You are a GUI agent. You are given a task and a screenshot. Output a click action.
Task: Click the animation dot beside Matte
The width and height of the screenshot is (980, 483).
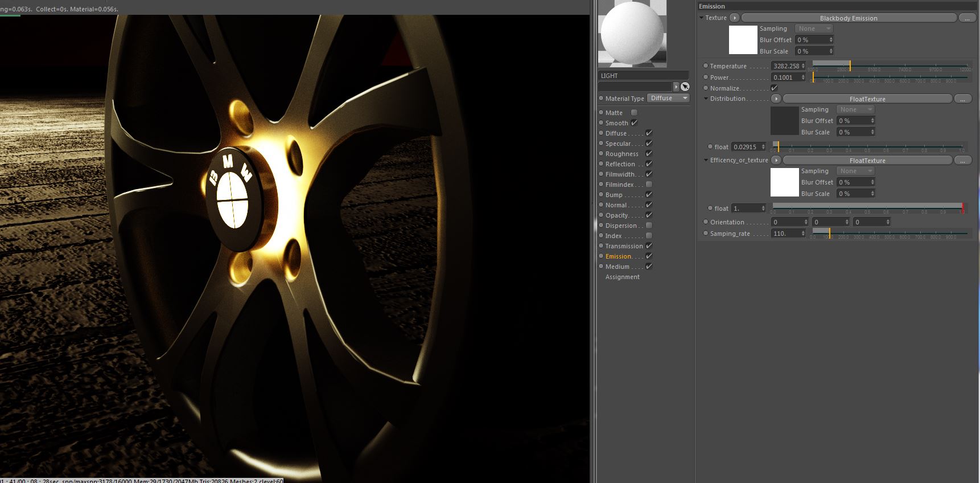click(601, 113)
